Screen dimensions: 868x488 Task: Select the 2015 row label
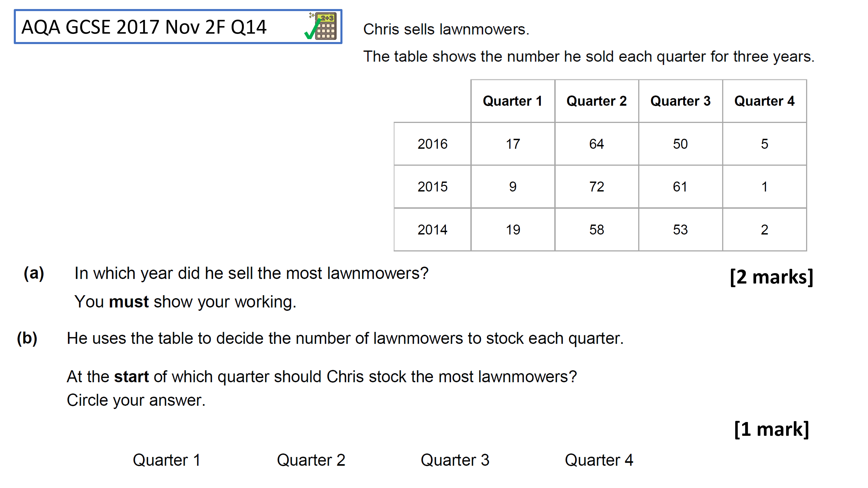pyautogui.click(x=432, y=187)
